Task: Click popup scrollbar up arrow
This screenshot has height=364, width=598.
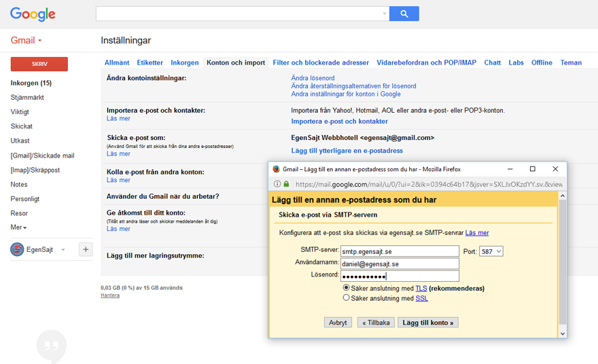Action: [563, 196]
